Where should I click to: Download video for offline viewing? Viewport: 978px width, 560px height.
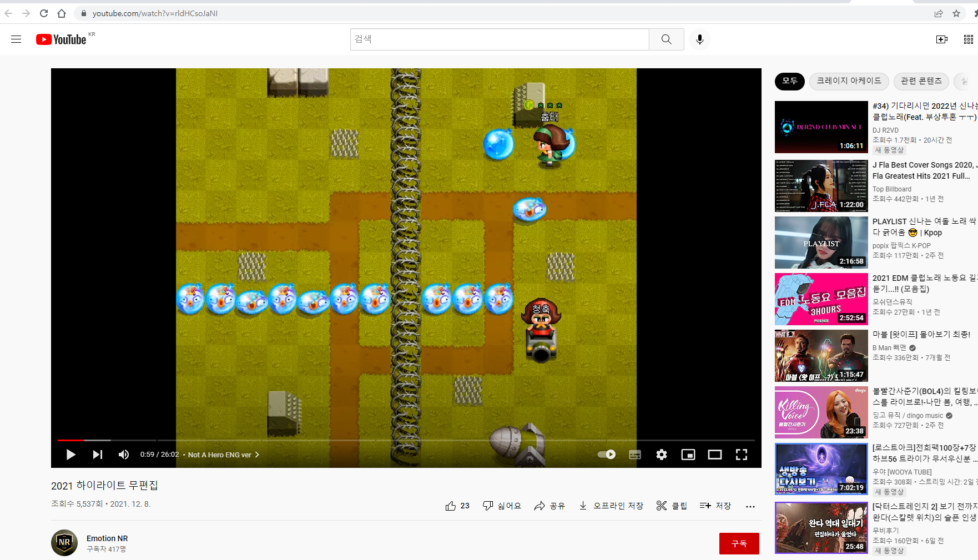point(611,506)
